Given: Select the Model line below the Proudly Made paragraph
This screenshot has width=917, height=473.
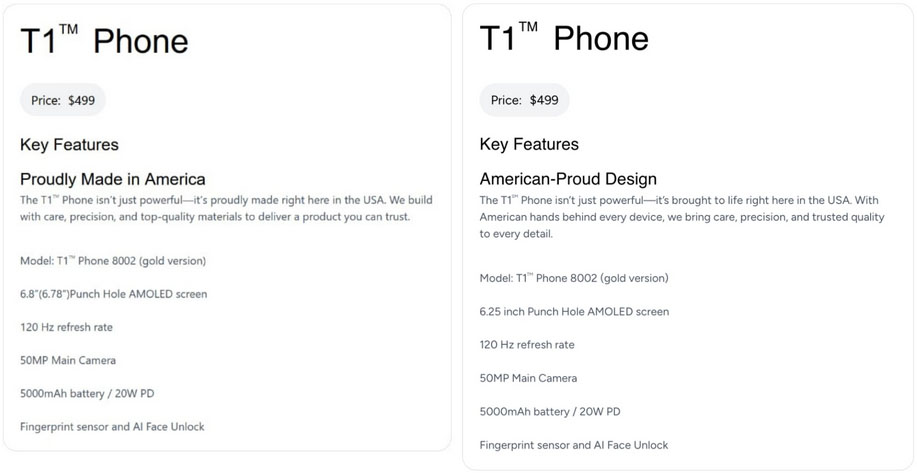Looking at the screenshot, I should point(113,261).
